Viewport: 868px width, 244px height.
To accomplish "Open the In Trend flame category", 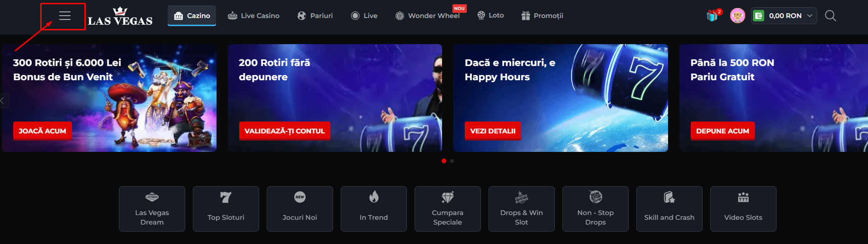I will pyautogui.click(x=374, y=209).
